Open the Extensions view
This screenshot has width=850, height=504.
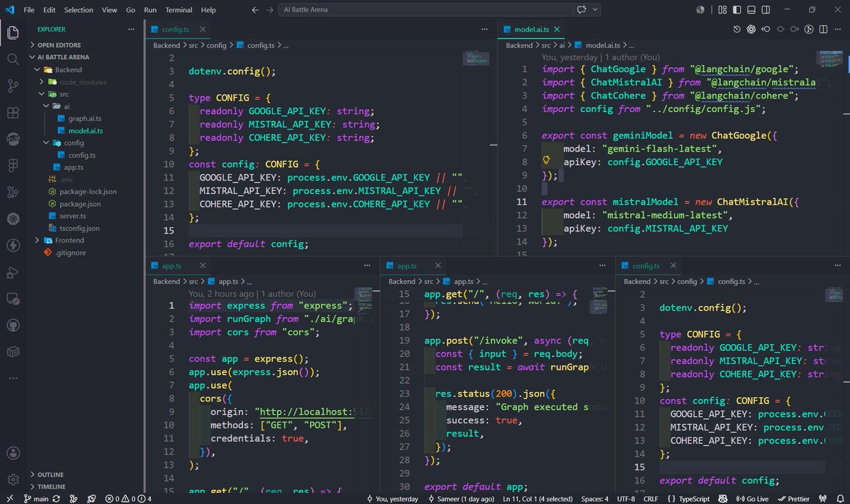click(13, 113)
